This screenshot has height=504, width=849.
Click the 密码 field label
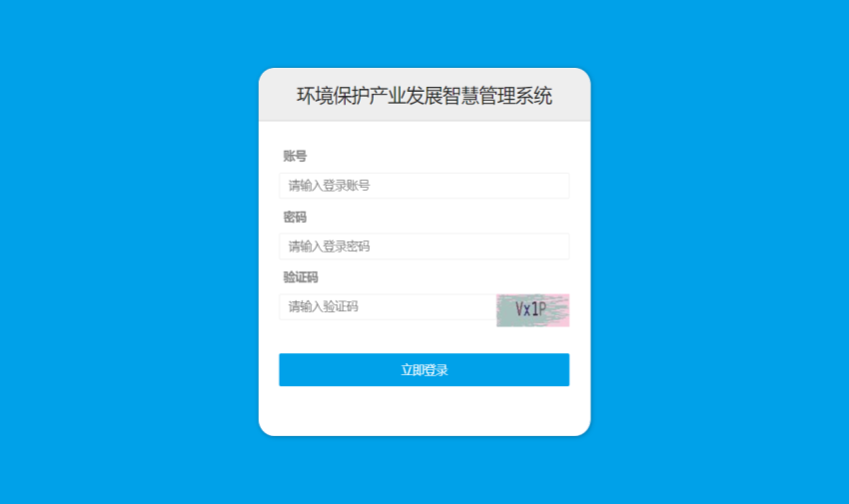coord(295,217)
